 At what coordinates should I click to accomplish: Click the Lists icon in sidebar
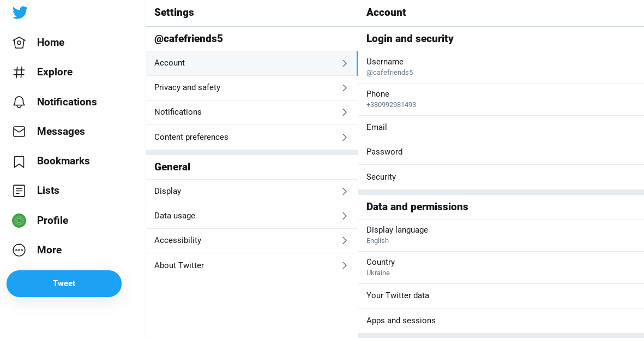click(x=19, y=191)
